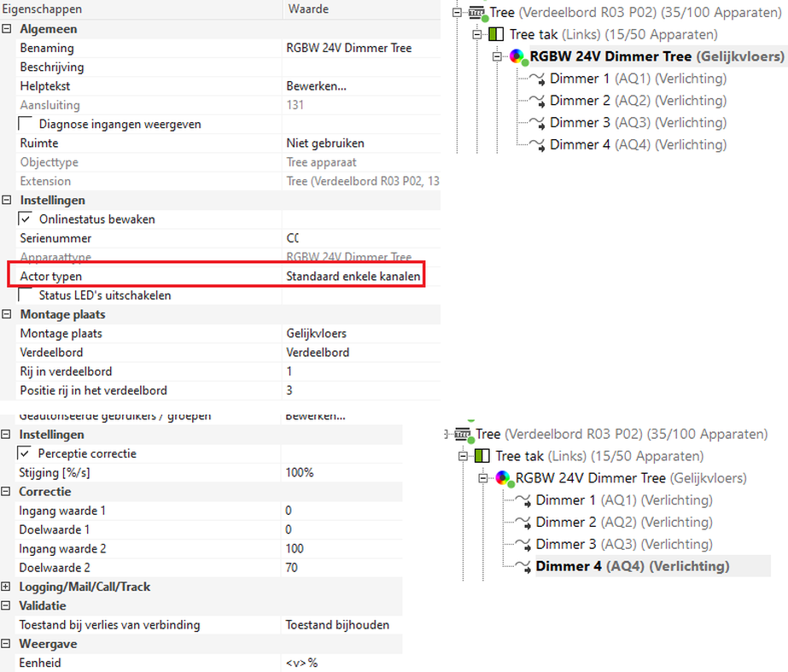
Task: Click the Serienummer value field
Action: click(x=362, y=238)
